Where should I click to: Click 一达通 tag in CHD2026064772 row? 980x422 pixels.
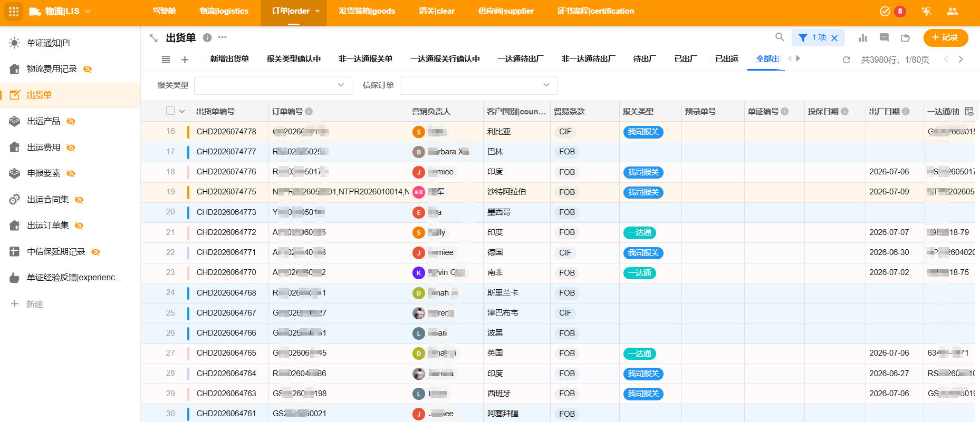point(639,232)
